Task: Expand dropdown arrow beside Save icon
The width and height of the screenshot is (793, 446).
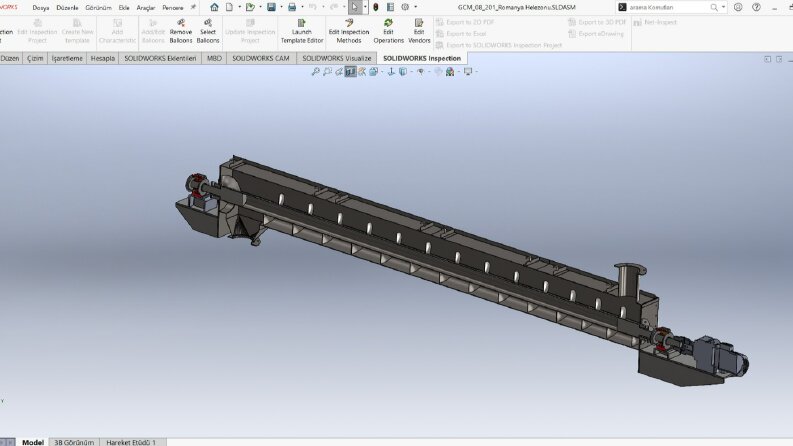Action: click(282, 7)
